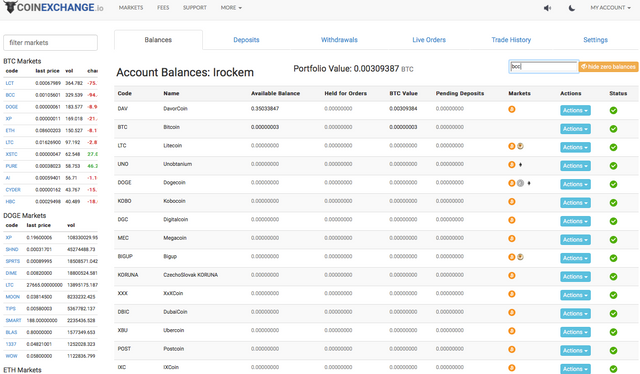The height and width of the screenshot is (374, 640).
Task: Open LTC market icon for DOGE row
Action: 520,183
